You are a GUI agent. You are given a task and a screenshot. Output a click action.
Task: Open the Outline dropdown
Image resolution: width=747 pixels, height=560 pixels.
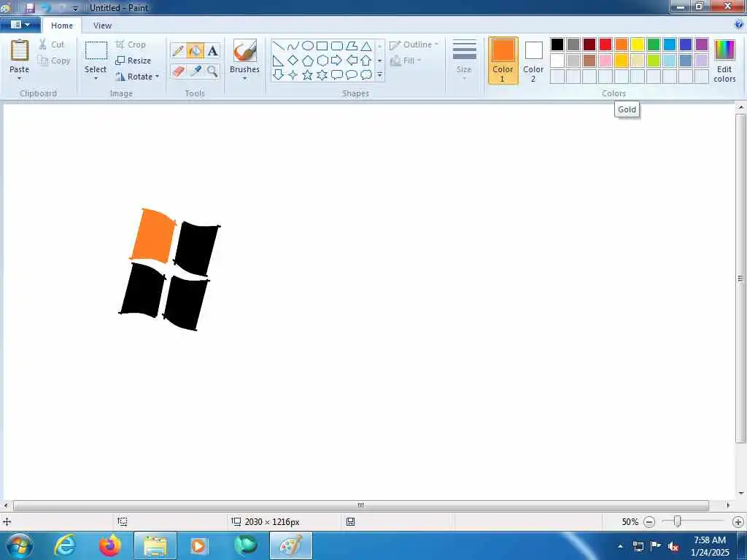pyautogui.click(x=414, y=44)
